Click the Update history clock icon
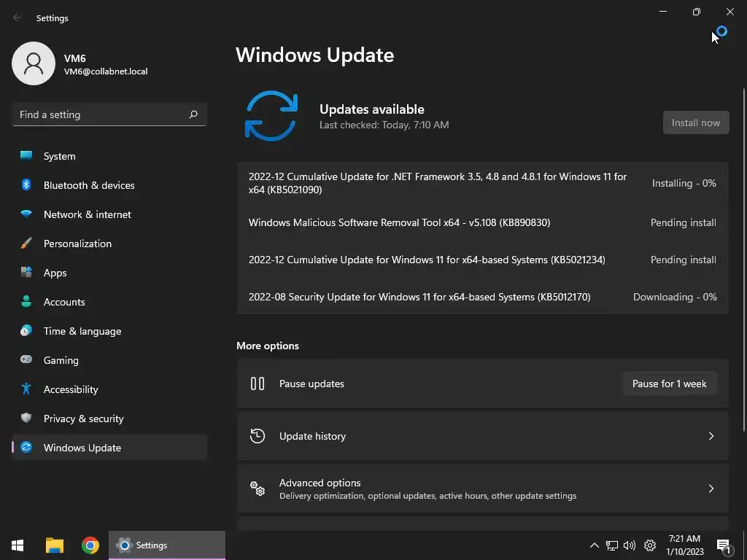The height and width of the screenshot is (560, 747). click(x=258, y=436)
